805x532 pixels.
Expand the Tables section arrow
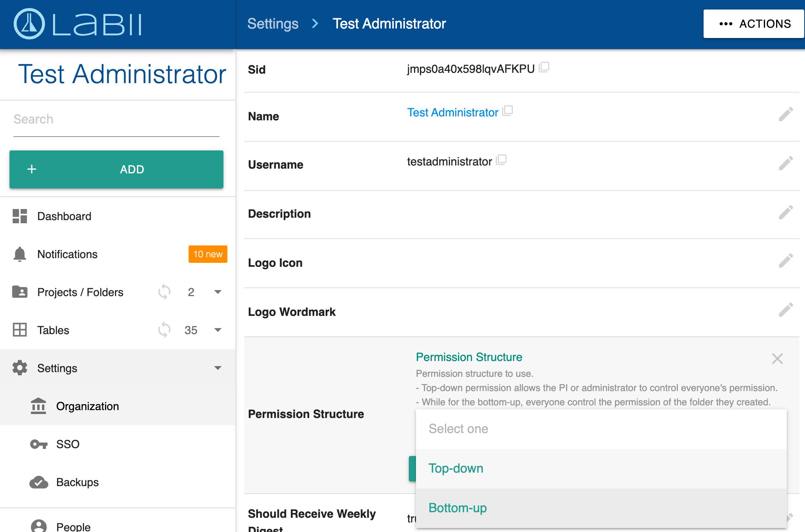[x=217, y=330]
